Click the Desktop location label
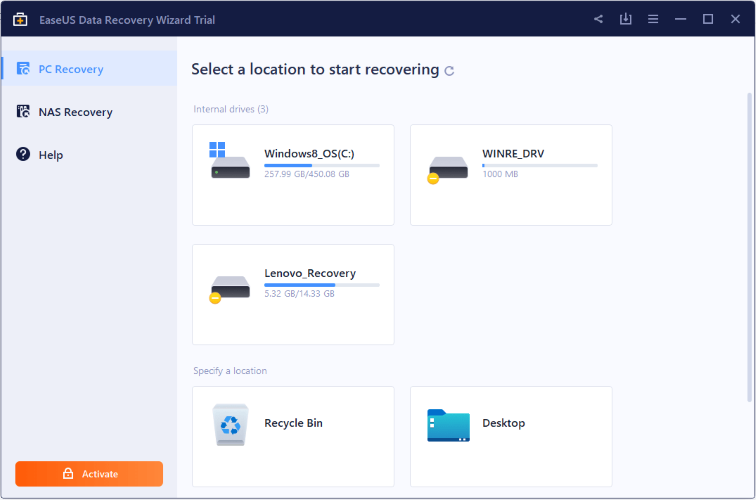756x500 pixels. pyautogui.click(x=503, y=423)
